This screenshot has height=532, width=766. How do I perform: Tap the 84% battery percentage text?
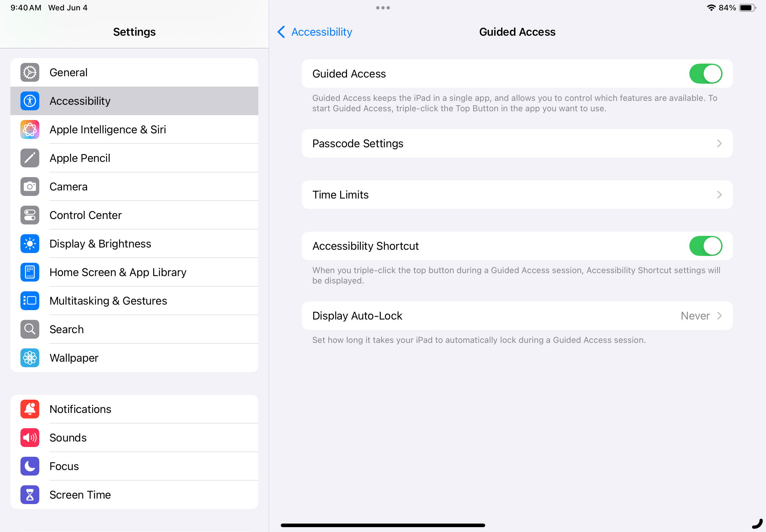point(727,8)
